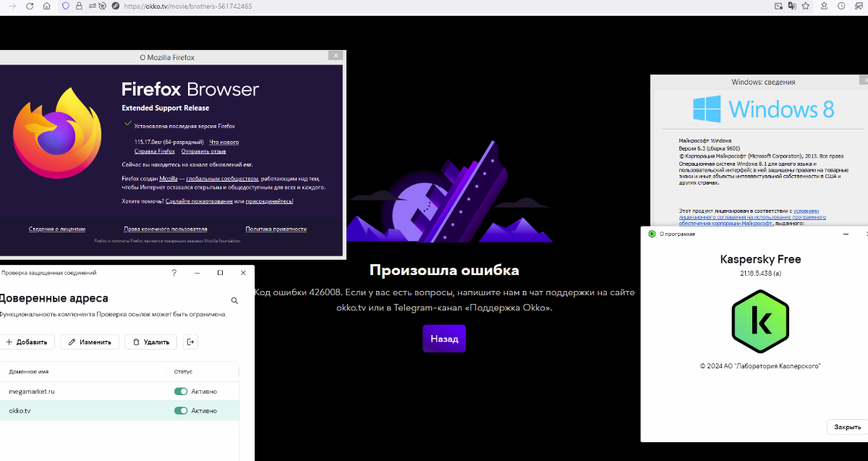Click 'Что нового' link in Firefox about dialog

pos(224,142)
